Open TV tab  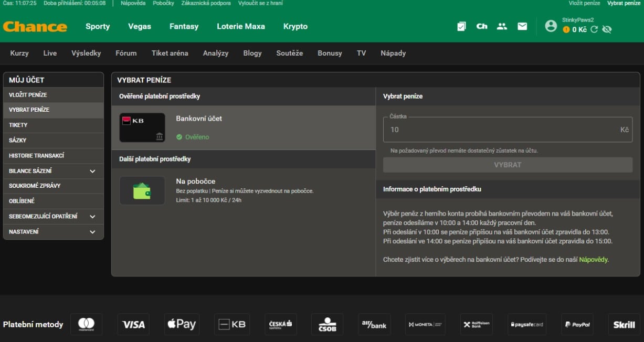[x=361, y=53]
